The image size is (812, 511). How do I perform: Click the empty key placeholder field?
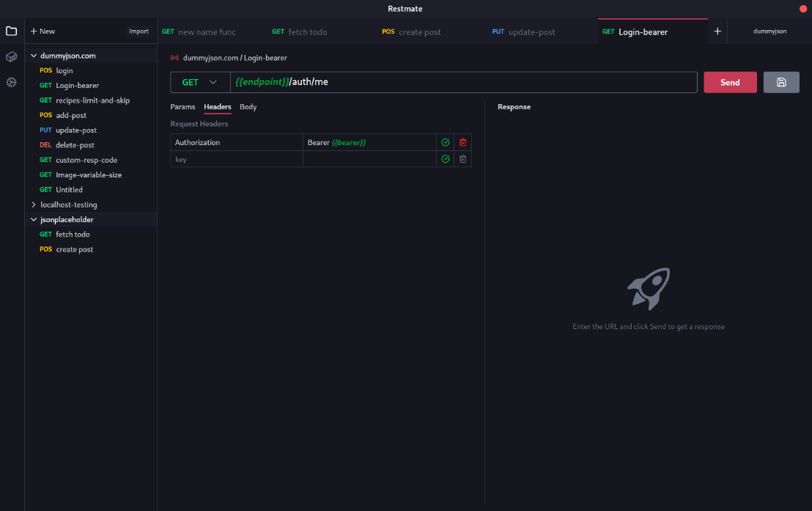tap(237, 159)
